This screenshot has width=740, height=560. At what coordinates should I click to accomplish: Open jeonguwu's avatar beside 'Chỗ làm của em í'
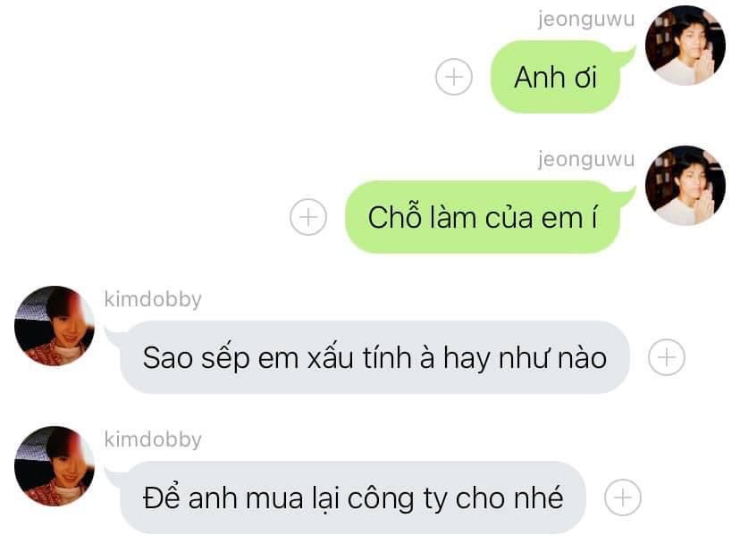tap(685, 186)
